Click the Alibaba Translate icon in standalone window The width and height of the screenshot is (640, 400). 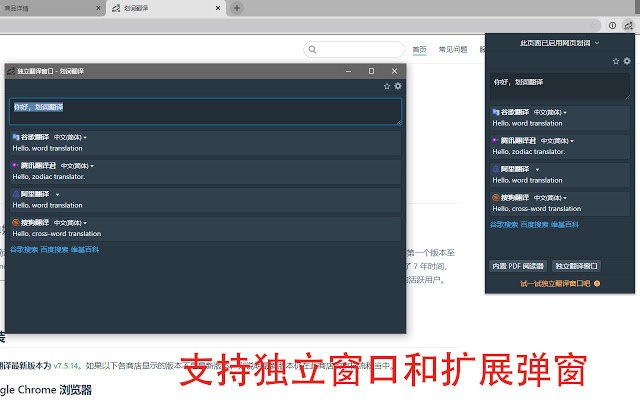(16, 194)
